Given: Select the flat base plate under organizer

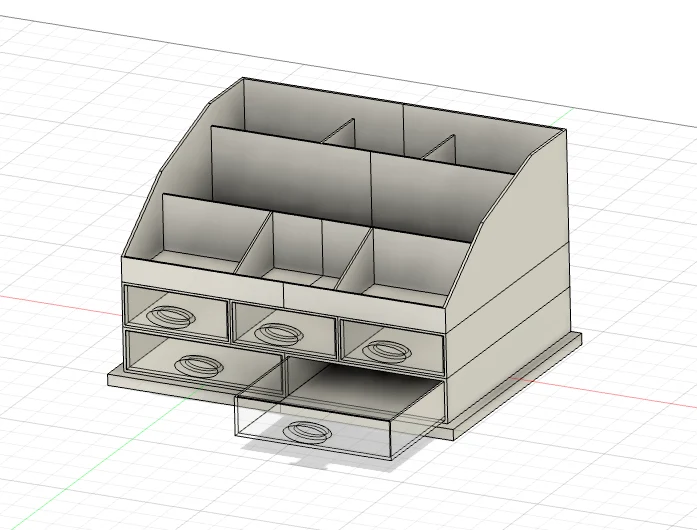Looking at the screenshot, I should pyautogui.click(x=345, y=387).
